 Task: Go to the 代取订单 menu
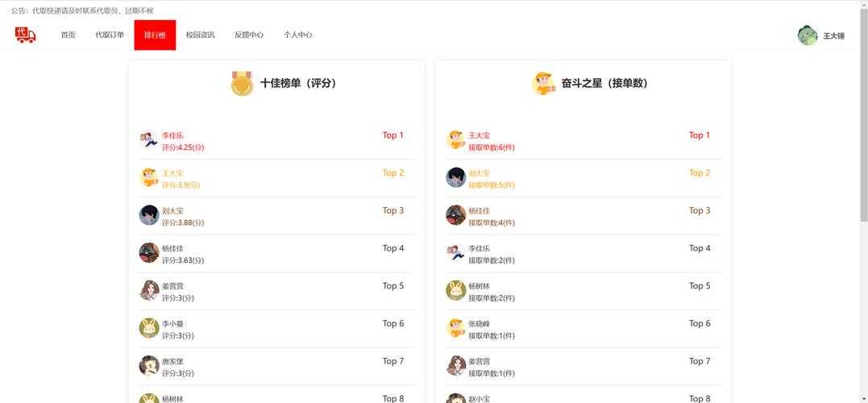point(110,35)
